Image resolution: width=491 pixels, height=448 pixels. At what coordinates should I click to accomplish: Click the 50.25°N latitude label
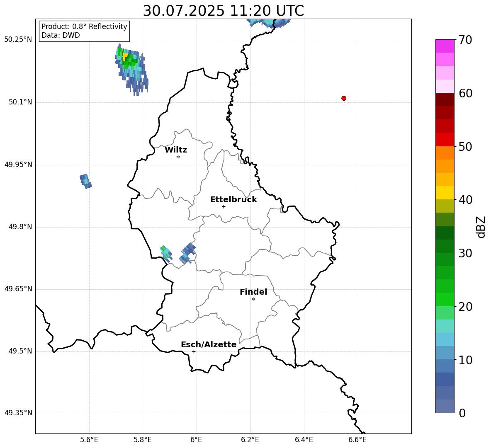tap(18, 40)
